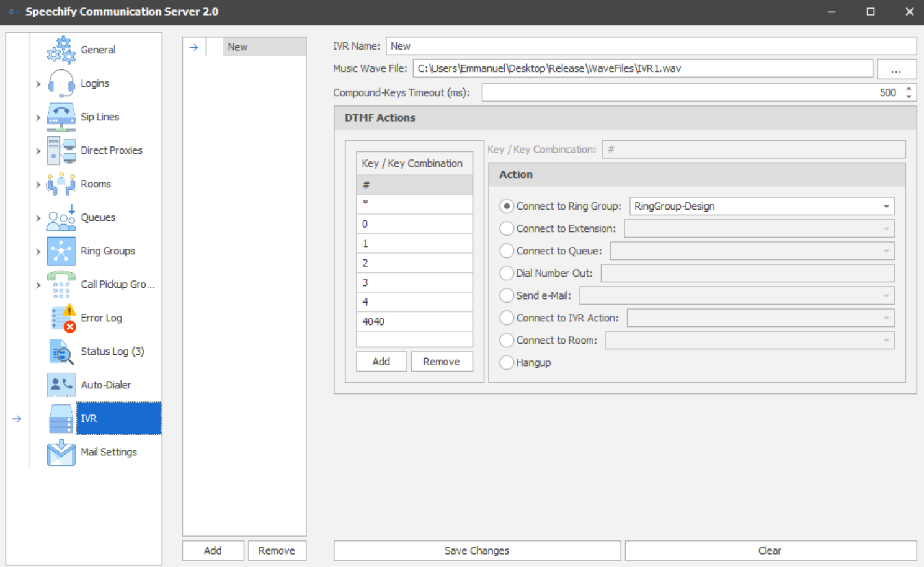Open Mail Settings in the sidebar
Viewport: 924px width, 567px height.
109,452
